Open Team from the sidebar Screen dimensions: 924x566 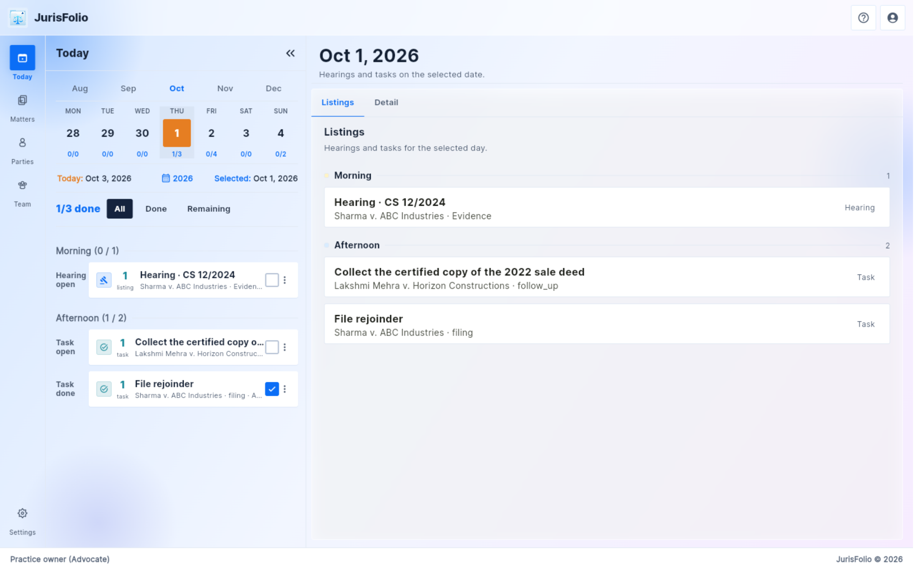[x=22, y=193]
